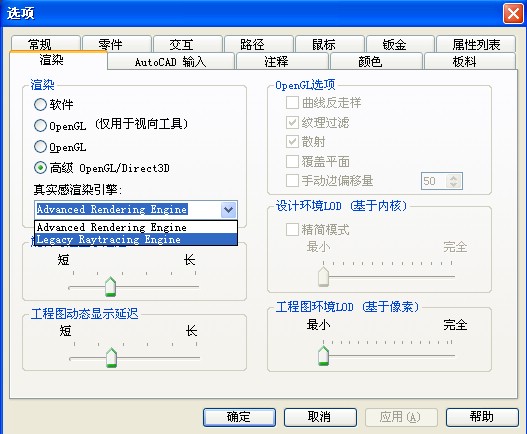This screenshot has width=527, height=434.
Task: Select 高级 OpenGL/Direct3D radio option
Action: click(x=40, y=167)
